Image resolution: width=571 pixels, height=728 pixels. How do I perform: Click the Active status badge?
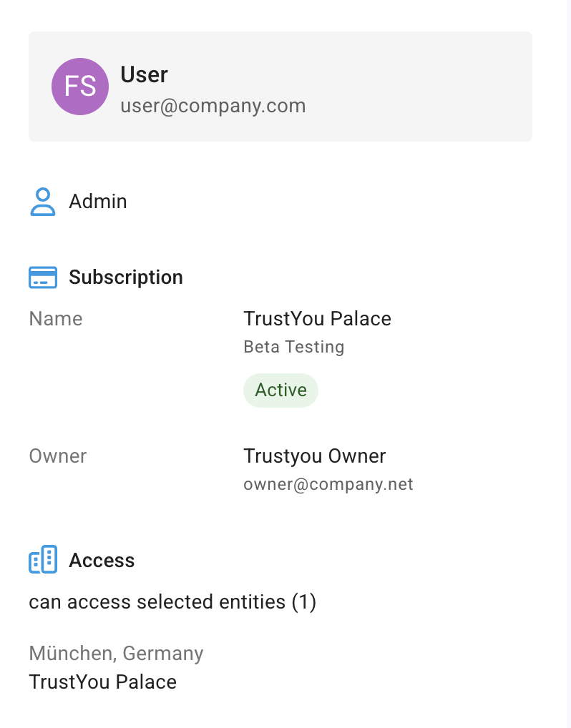point(280,390)
